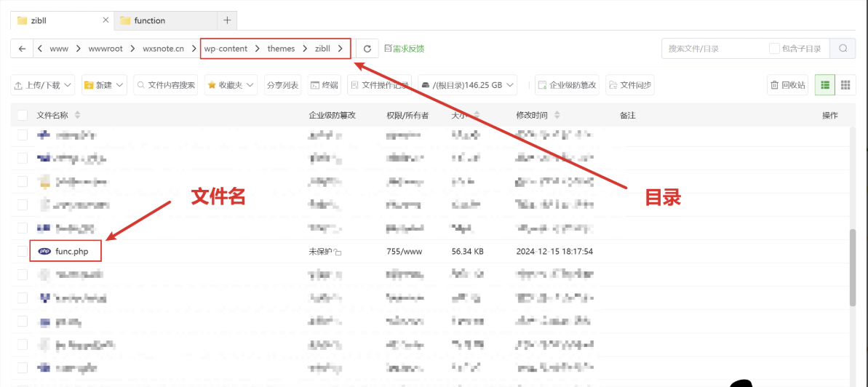
Task: Switch to the function tab
Action: pyautogui.click(x=150, y=20)
